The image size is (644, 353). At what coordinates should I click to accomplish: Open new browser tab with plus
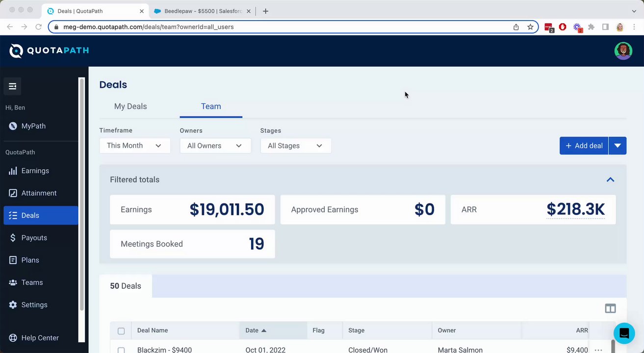pos(265,11)
